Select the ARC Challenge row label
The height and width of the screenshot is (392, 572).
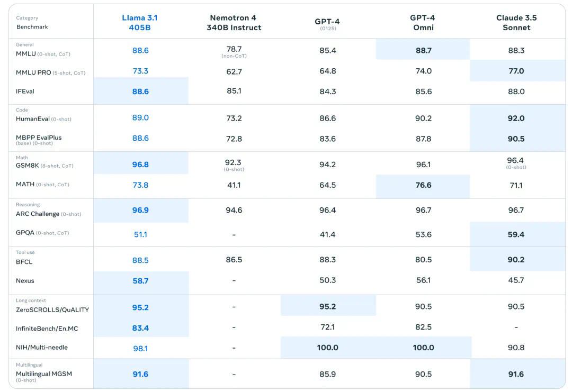coord(38,214)
